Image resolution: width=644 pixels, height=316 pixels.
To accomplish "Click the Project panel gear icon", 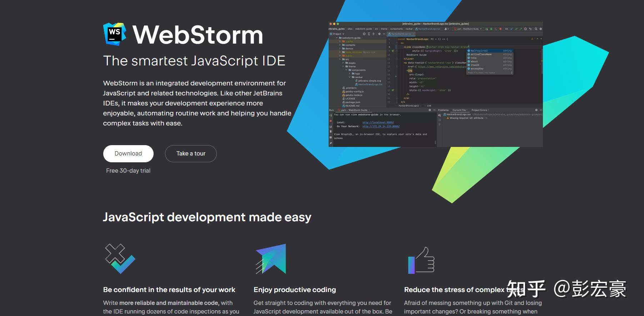I will [x=379, y=34].
